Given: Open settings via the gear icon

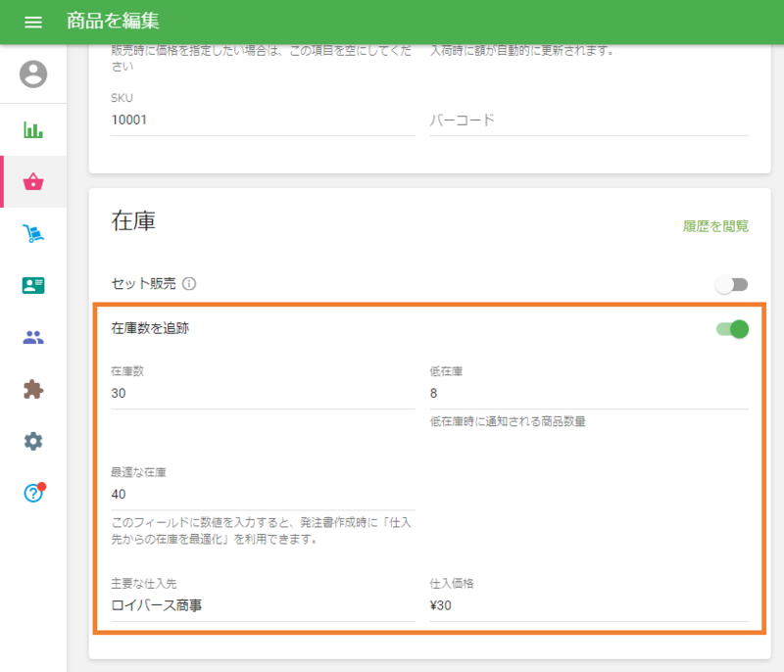Looking at the screenshot, I should [x=32, y=440].
